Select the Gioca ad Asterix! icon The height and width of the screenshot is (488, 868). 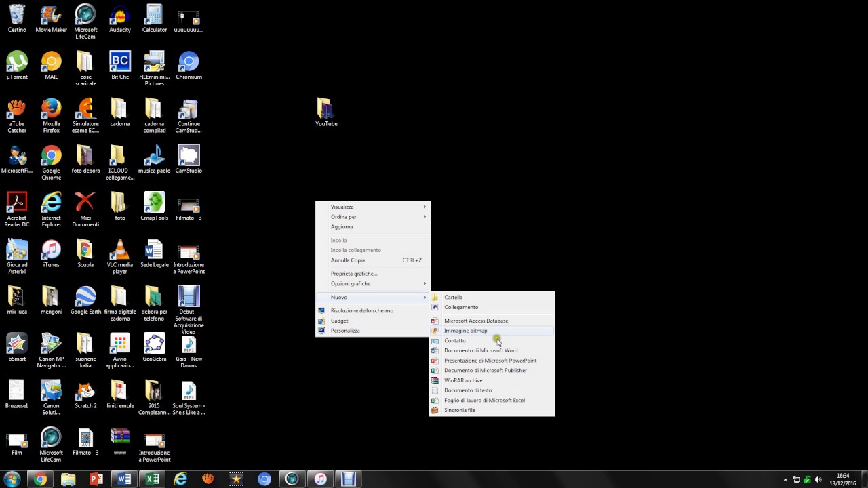coord(17,257)
